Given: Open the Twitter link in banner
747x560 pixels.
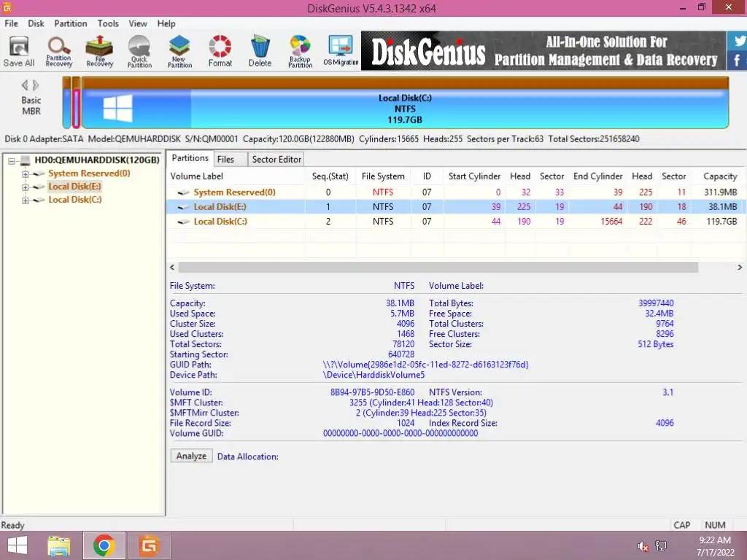Looking at the screenshot, I should (738, 41).
